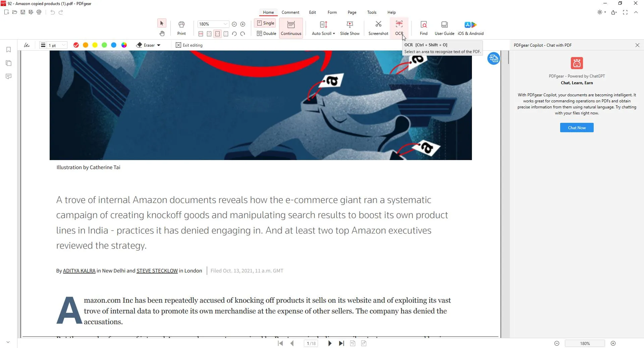Select the Screenshot tool
Viewport: 644px width, 348px height.
[378, 28]
